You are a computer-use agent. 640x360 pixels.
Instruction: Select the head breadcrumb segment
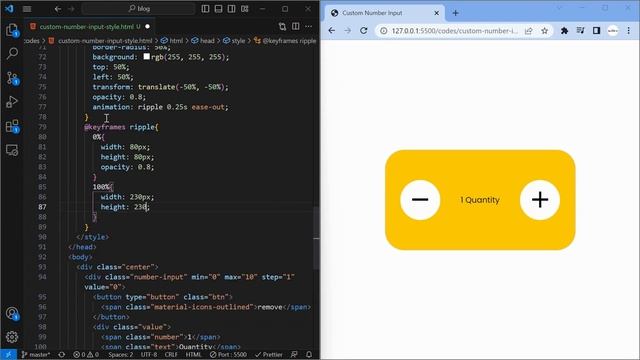click(x=203, y=40)
